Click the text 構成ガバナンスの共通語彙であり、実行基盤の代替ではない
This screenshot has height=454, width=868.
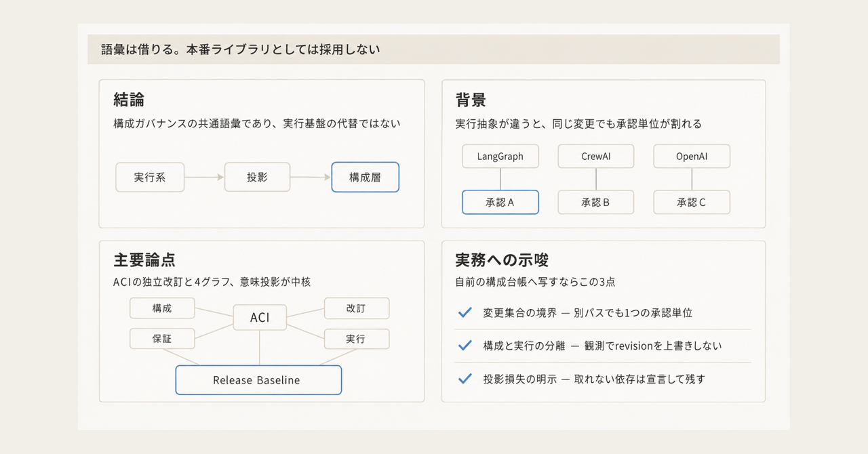click(257, 124)
